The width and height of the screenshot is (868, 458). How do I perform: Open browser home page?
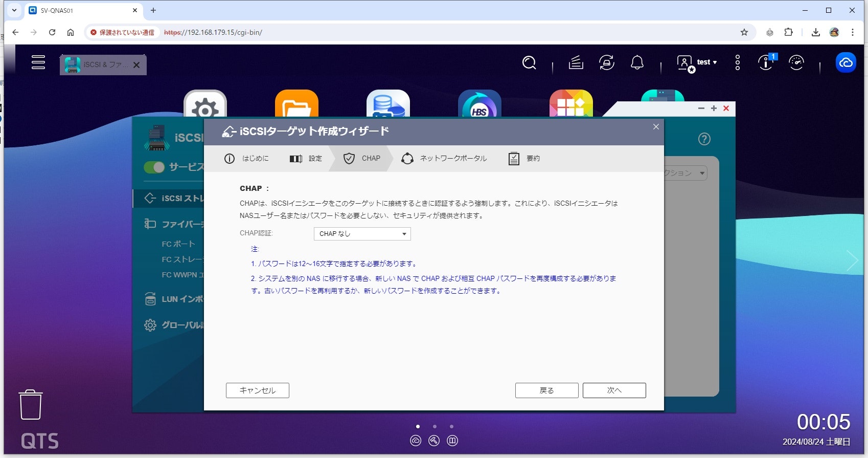coord(71,32)
